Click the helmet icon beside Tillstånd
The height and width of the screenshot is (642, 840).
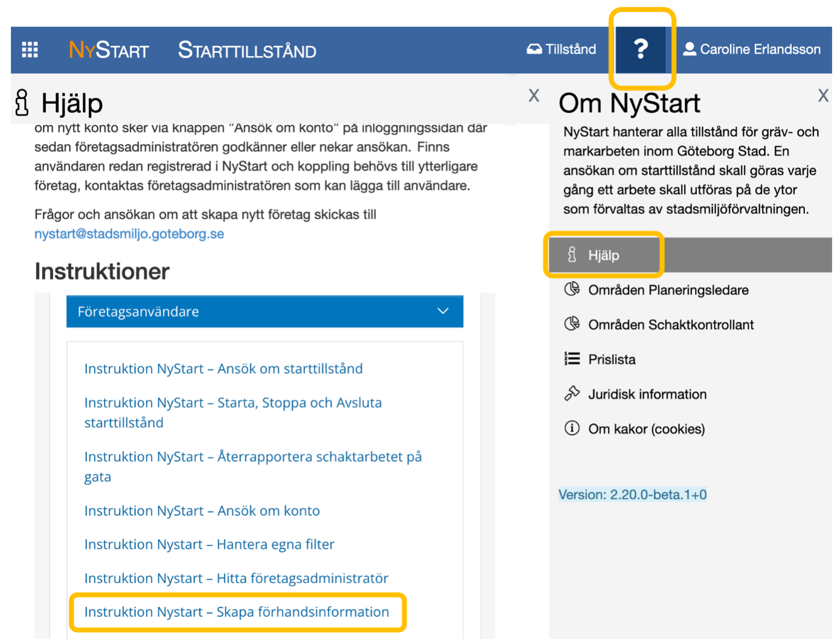[x=534, y=50]
